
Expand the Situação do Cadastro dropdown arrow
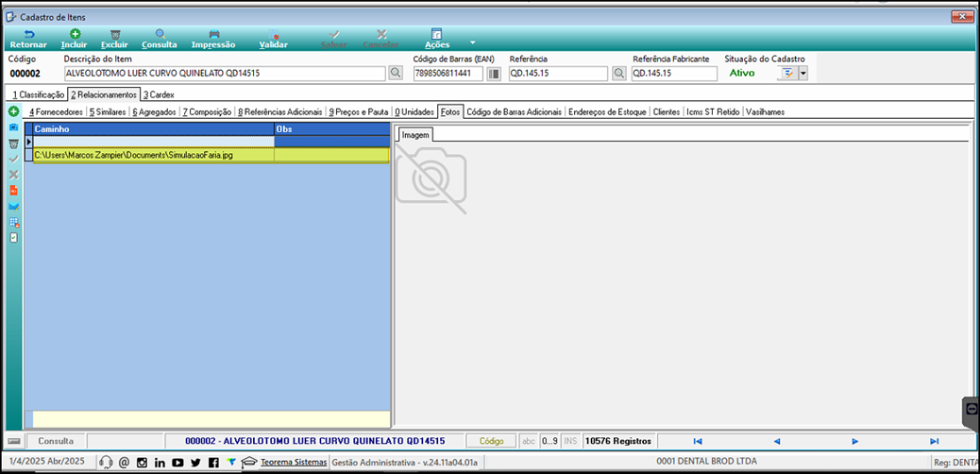(x=803, y=74)
